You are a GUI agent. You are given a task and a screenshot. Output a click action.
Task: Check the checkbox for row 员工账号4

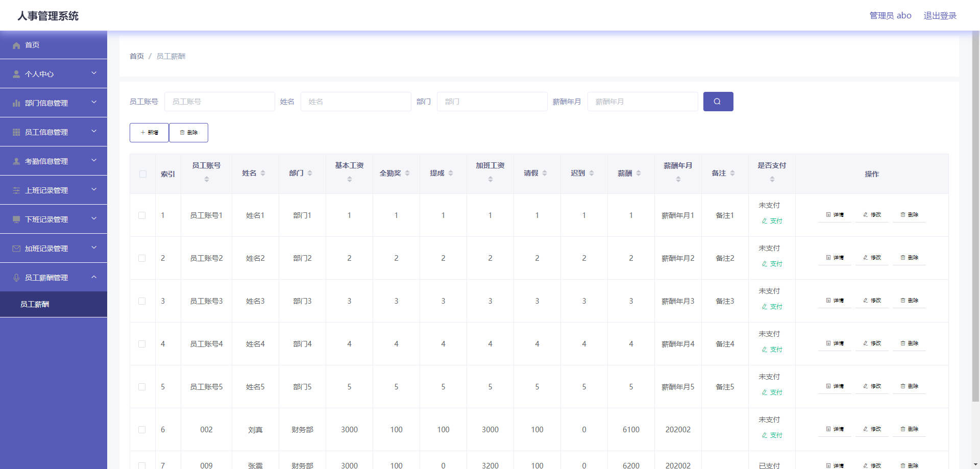(142, 344)
